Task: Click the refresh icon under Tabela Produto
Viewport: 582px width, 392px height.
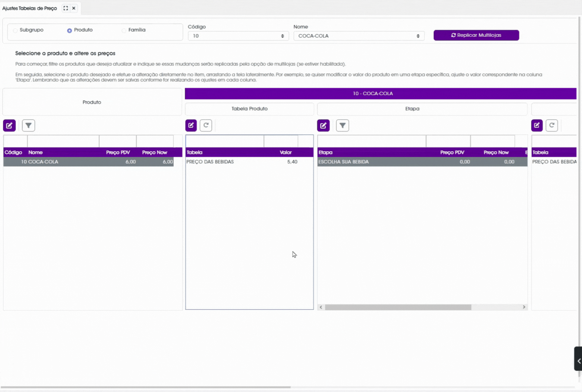Action: (206, 125)
